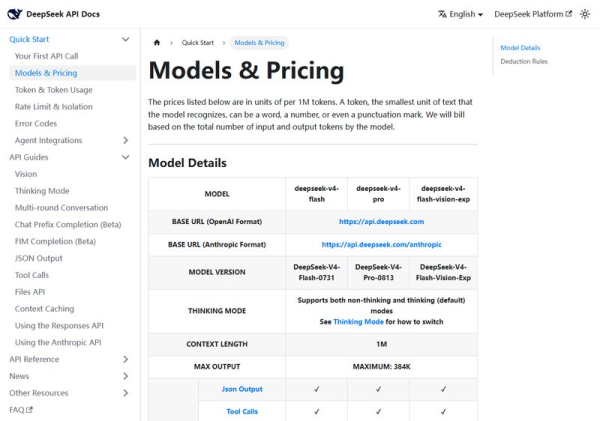
Task: Click the DeepSeek-V4-Pro-0813 cell
Action: coord(378,273)
